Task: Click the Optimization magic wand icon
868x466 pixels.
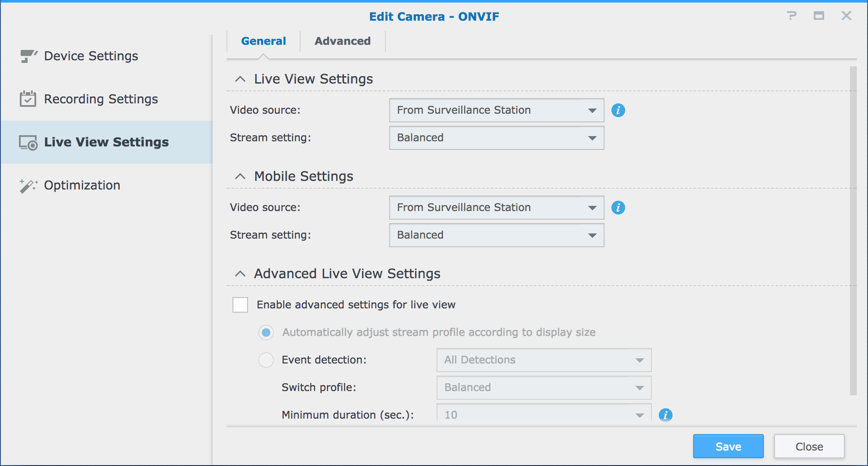Action: click(x=28, y=186)
